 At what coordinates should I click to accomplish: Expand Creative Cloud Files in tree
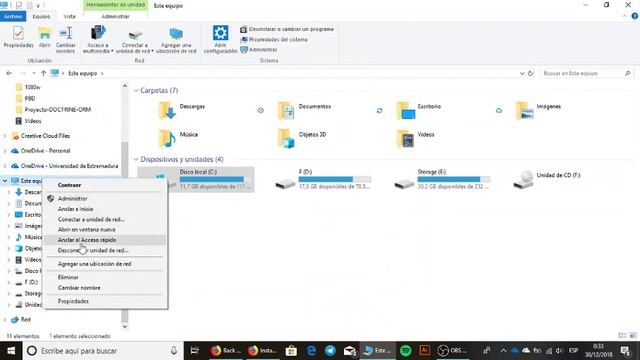coord(5,136)
